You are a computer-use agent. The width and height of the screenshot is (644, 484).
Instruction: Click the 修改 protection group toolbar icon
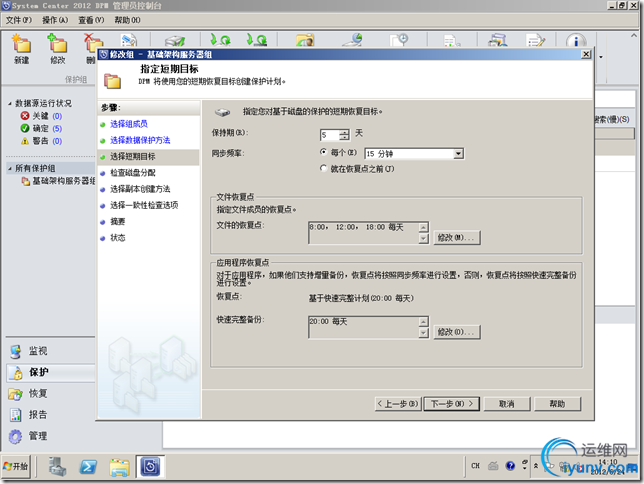(x=58, y=48)
